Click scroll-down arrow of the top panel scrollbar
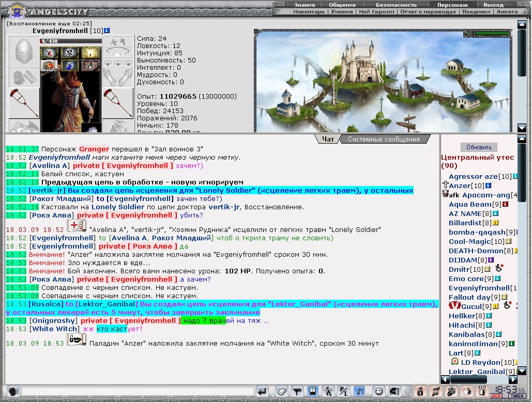The image size is (532, 403). 522,128
